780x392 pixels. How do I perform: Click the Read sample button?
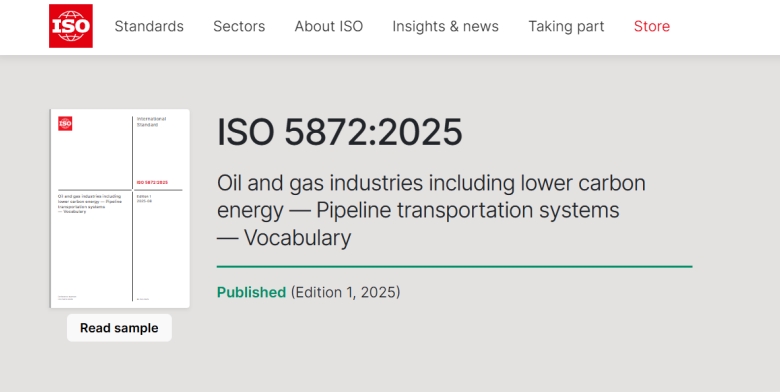[x=119, y=328]
